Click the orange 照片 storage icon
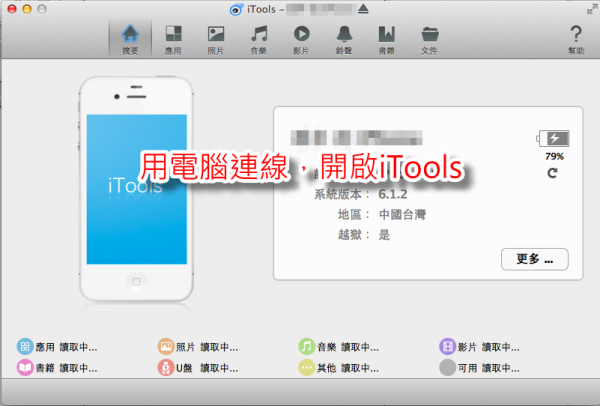This screenshot has height=406, width=600. click(166, 347)
